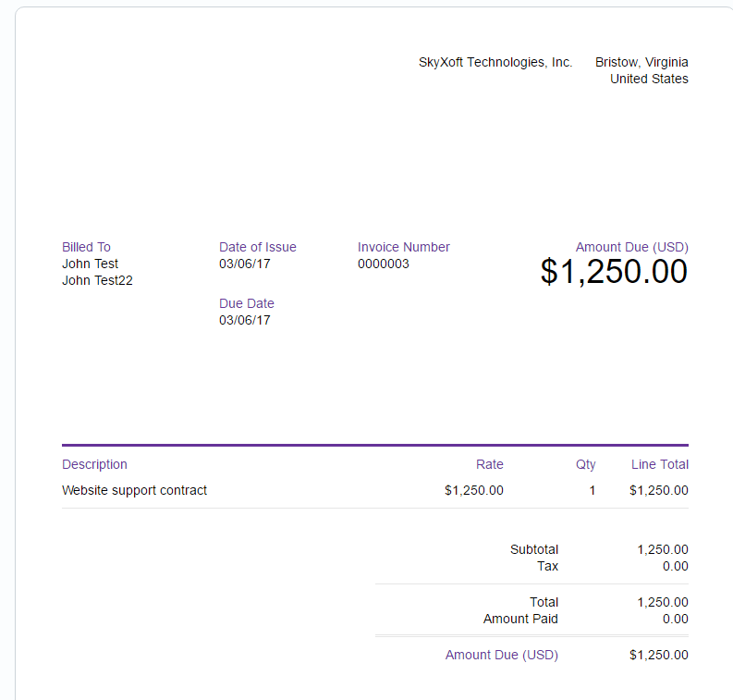The height and width of the screenshot is (700, 733).
Task: Select the large $1,250.00 amount due
Action: pyautogui.click(x=614, y=271)
